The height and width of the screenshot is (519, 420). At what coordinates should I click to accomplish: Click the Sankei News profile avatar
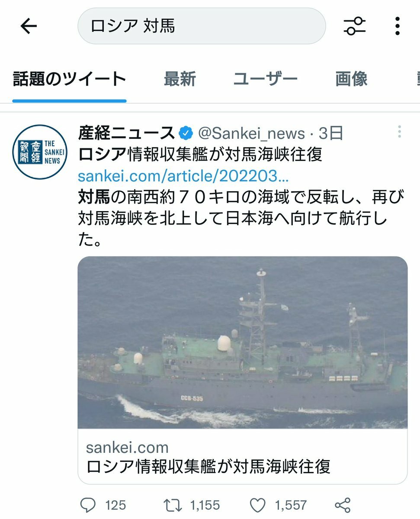click(40, 152)
